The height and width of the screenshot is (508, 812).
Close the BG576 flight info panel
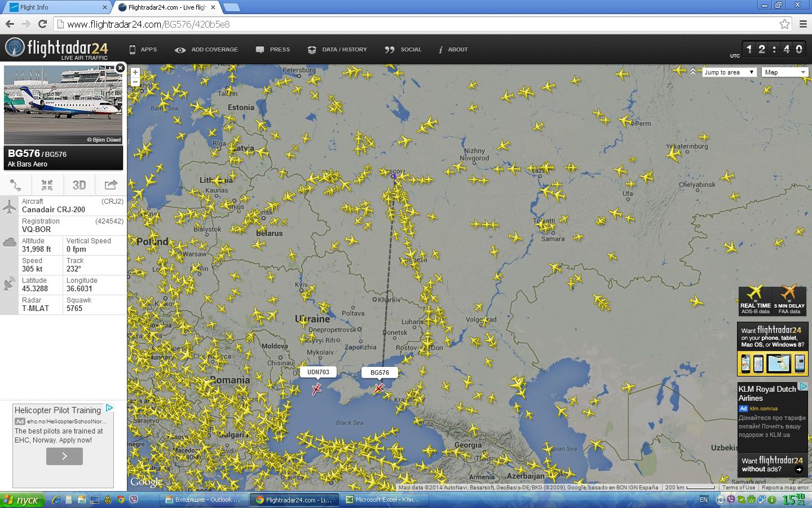point(120,68)
